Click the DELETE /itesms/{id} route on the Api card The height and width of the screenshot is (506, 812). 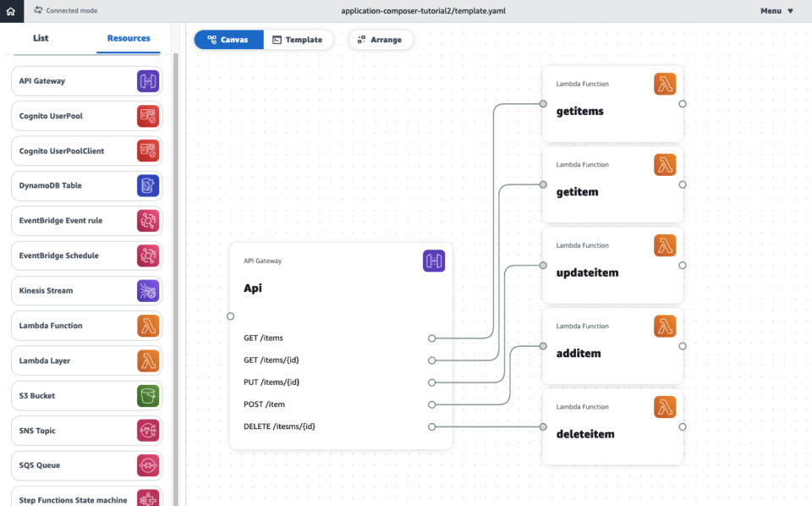coord(280,426)
